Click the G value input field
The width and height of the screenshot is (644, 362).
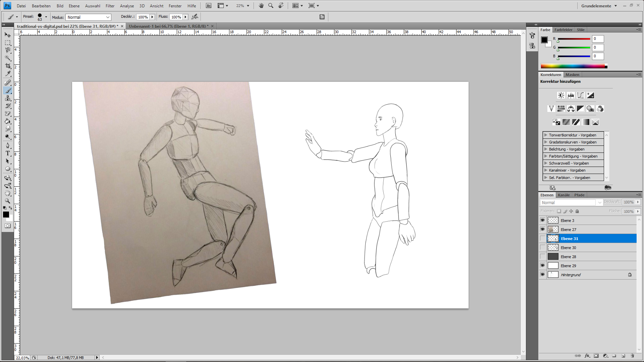point(598,48)
